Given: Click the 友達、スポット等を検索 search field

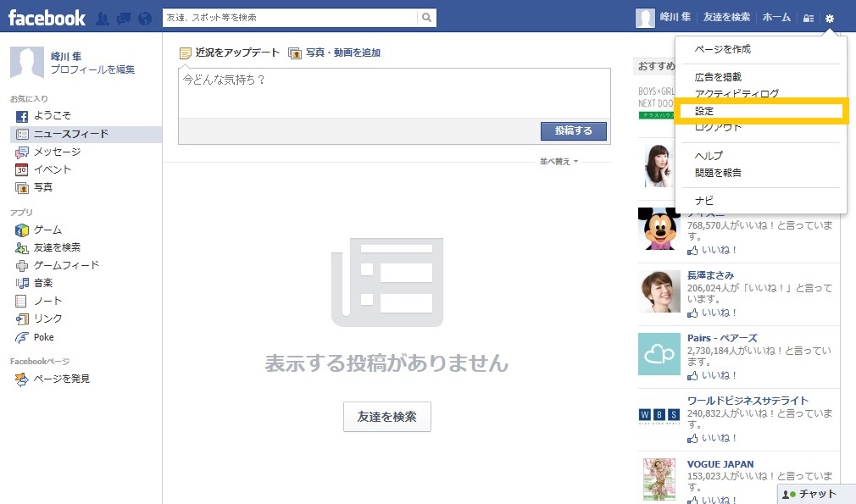Looking at the screenshot, I should (x=290, y=18).
